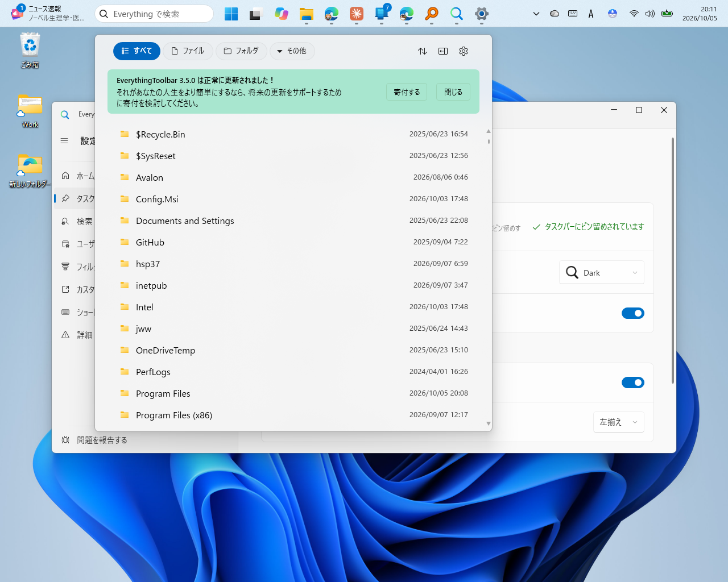This screenshot has height=582, width=728.
Task: Open the 左揃え alignment dropdown
Action: tap(619, 422)
